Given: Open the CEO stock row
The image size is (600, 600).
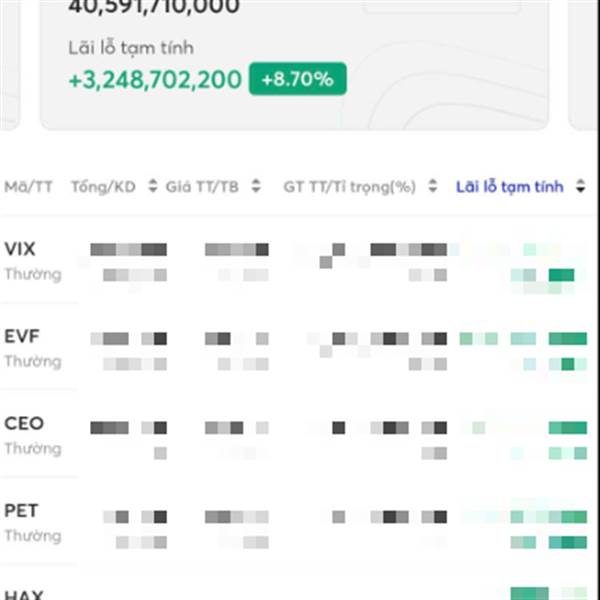Looking at the screenshot, I should [298, 436].
